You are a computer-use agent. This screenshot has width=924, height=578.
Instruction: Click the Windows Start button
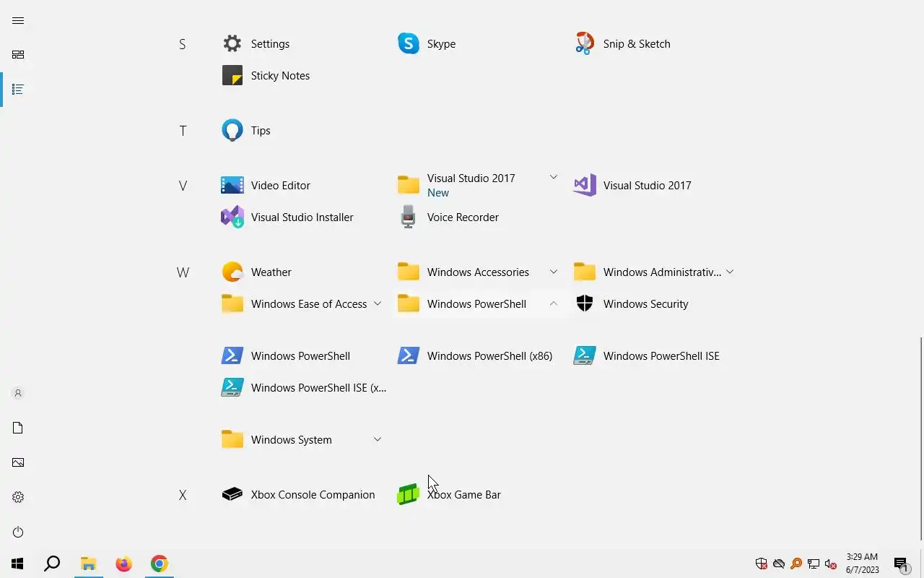(17, 564)
